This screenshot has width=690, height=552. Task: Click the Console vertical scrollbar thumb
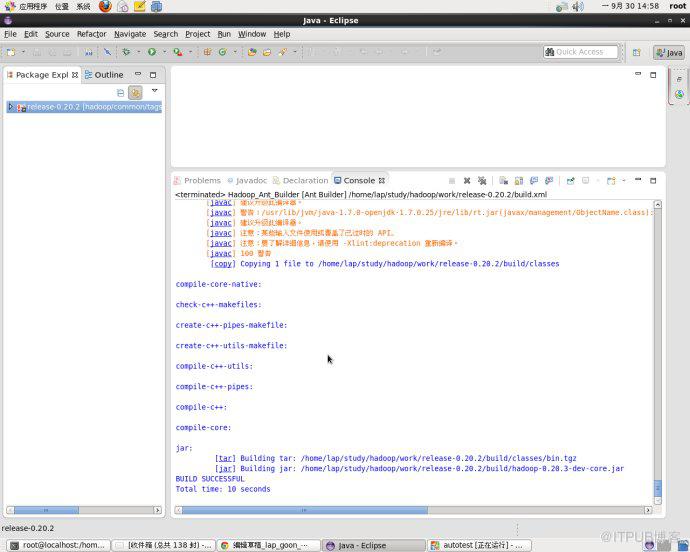(x=657, y=487)
